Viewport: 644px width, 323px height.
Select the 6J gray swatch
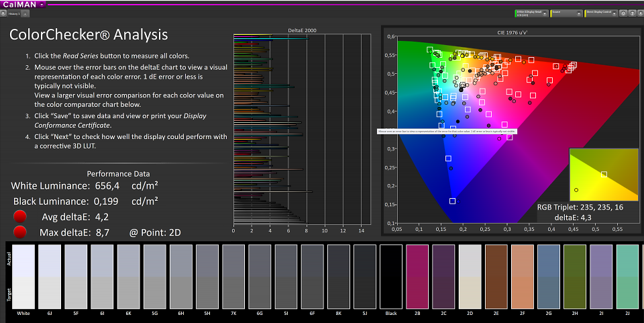pos(50,277)
